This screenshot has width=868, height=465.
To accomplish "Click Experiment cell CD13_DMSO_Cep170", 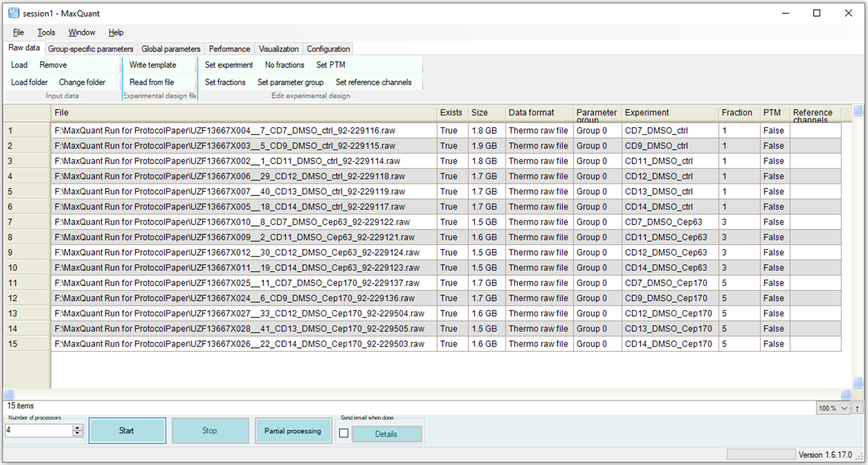I will pyautogui.click(x=670, y=329).
